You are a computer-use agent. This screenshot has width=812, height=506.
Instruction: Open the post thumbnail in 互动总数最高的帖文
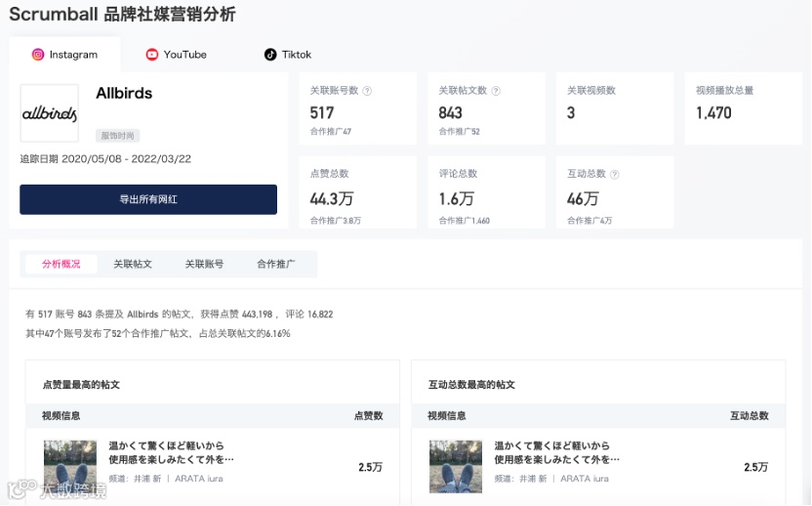click(x=456, y=466)
